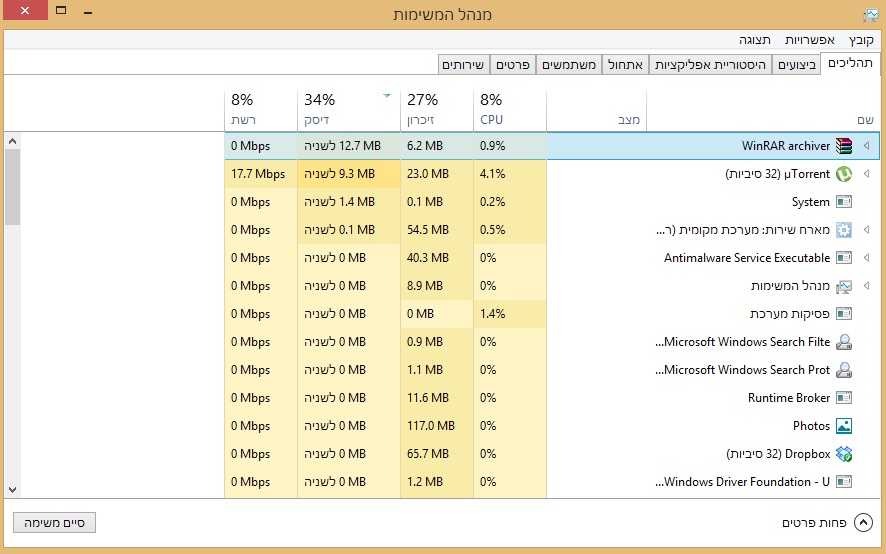Collapse view with פחות פרטים arrow
The image size is (886, 554).
[864, 523]
